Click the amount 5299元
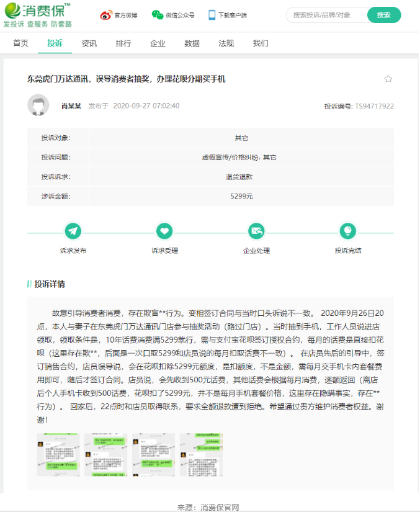 [241, 196]
